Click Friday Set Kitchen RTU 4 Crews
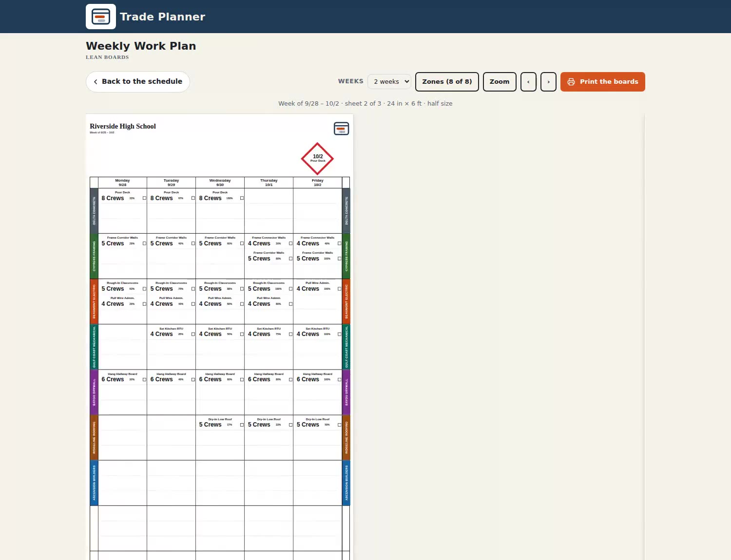This screenshot has width=731, height=560. click(x=317, y=332)
